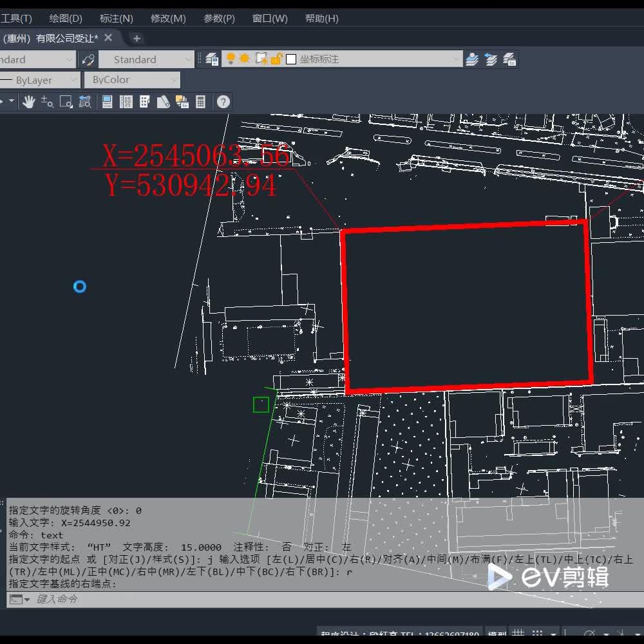Switch to the (惠州)有限公司受让 drawing tab
The height and width of the screenshot is (644, 644).
click(x=52, y=38)
